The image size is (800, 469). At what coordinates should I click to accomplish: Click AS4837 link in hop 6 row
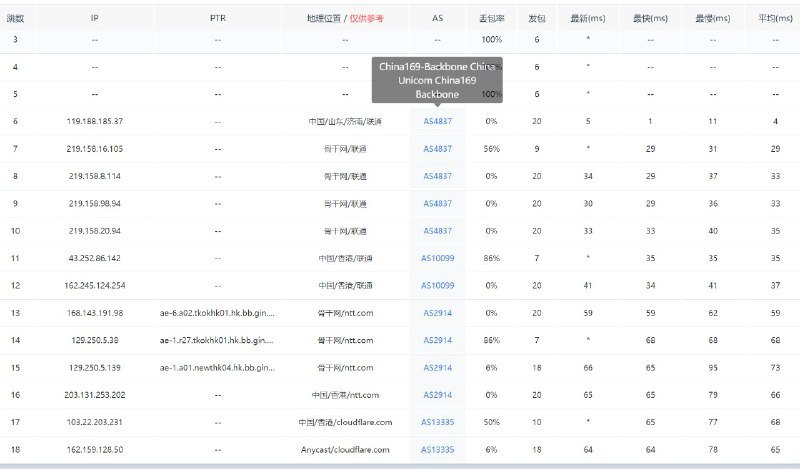tap(437, 121)
